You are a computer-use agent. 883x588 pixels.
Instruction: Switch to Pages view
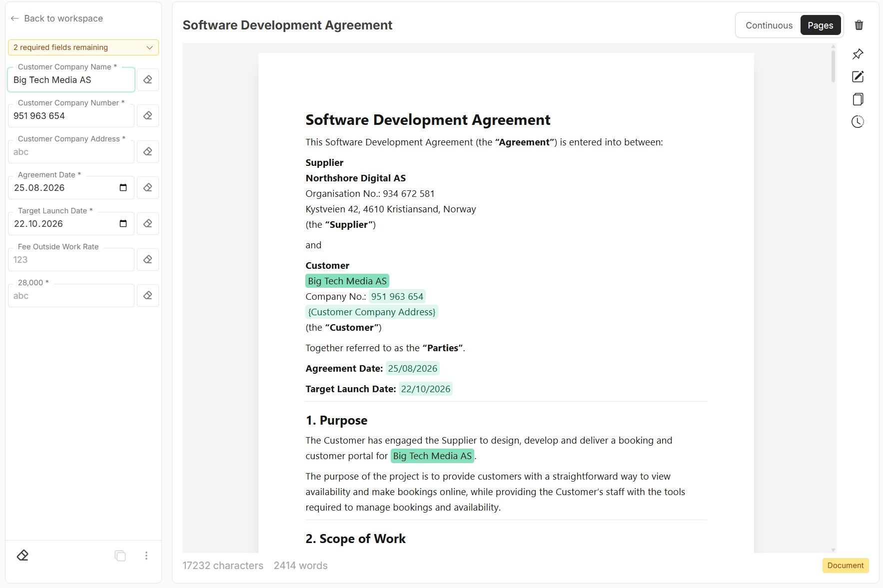point(821,25)
